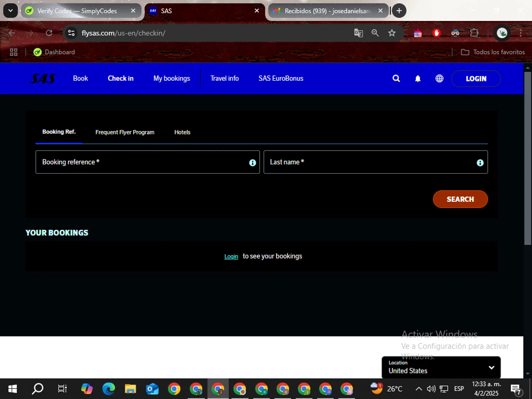This screenshot has height=399, width=532.
Task: Show hidden system tray icons
Action: 419,389
